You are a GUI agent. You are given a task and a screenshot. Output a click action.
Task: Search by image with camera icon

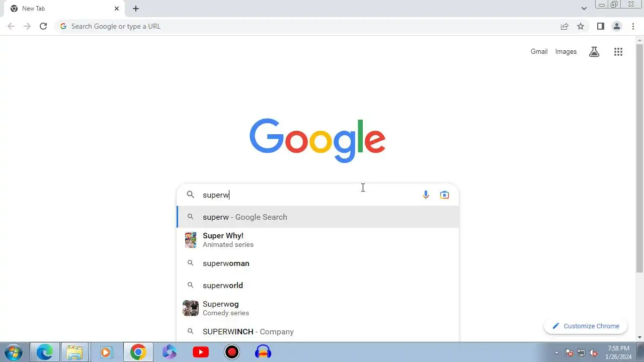pos(444,195)
